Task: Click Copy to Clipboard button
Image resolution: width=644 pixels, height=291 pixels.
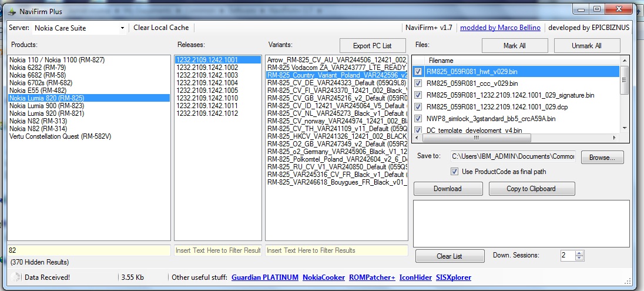Action: click(531, 189)
